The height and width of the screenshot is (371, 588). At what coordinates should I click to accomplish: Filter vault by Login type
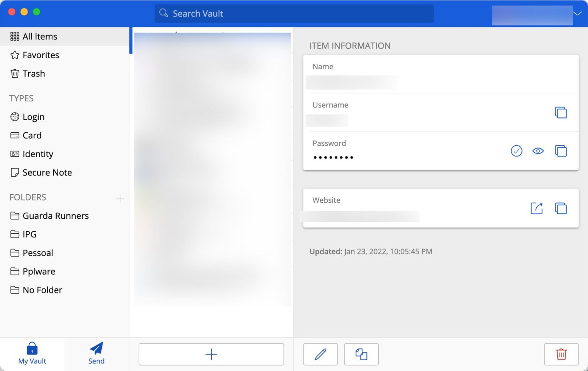pyautogui.click(x=33, y=117)
